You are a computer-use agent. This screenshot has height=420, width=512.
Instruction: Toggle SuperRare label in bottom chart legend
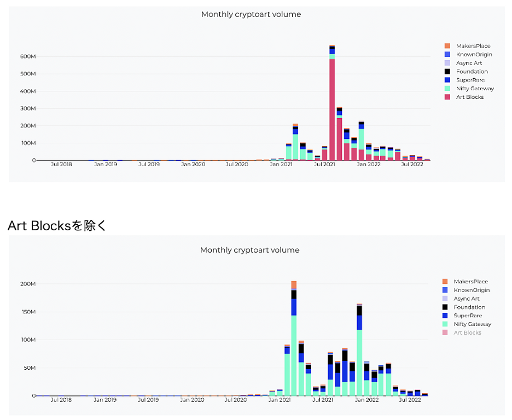468,316
